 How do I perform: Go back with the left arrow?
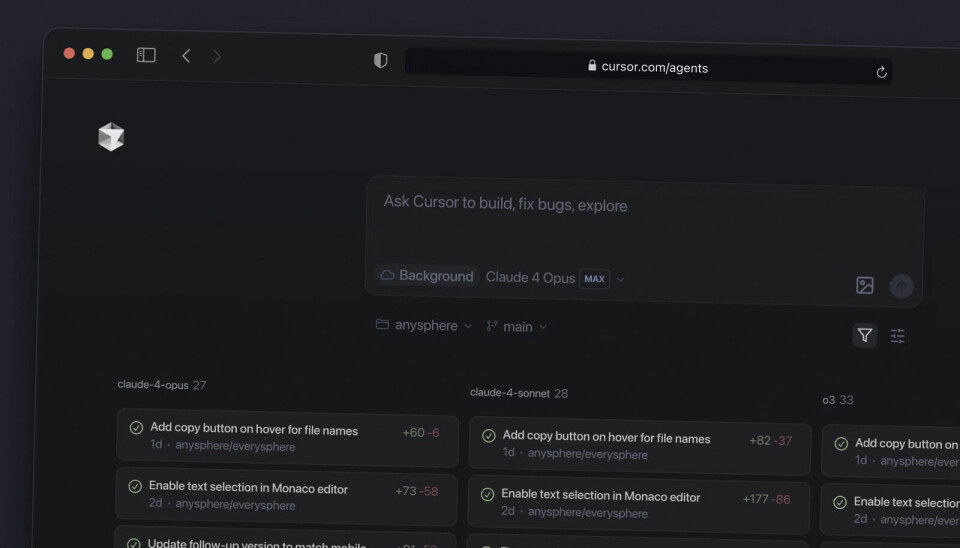(186, 56)
